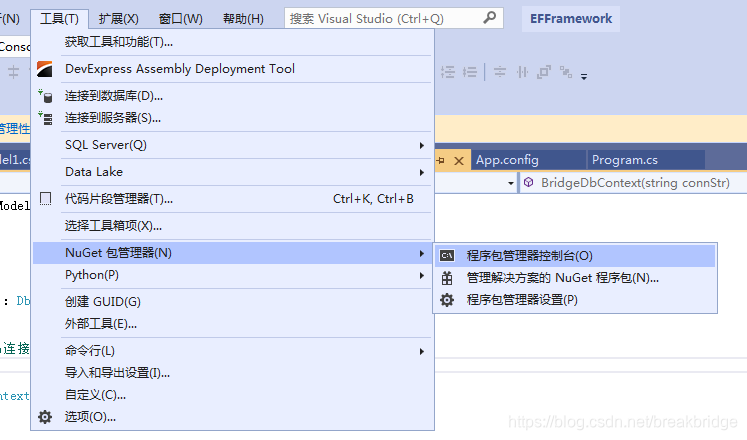Open the BridgeDbContext member dropdown
The height and width of the screenshot is (440, 747).
pos(633,183)
